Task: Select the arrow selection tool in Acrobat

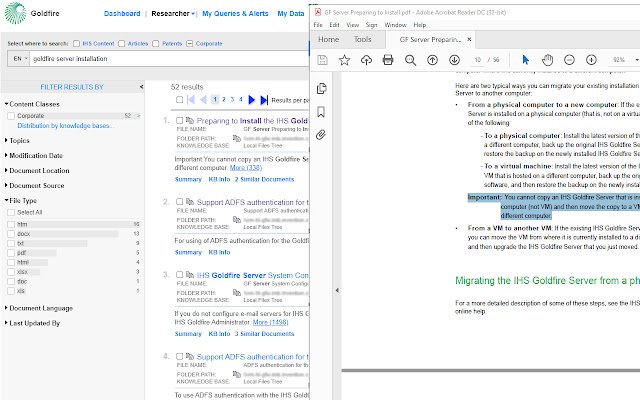Action: (526, 60)
